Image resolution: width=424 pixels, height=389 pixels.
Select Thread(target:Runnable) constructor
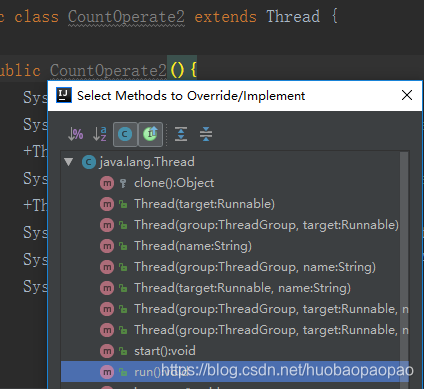pyautogui.click(x=204, y=204)
